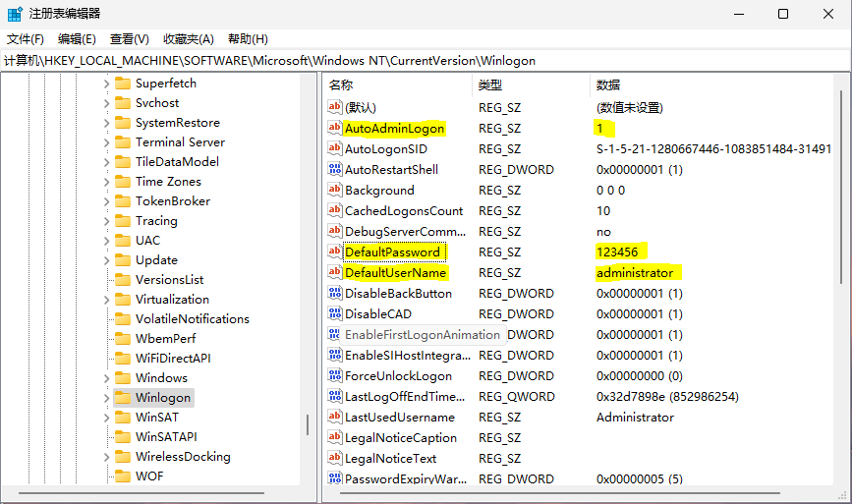The width and height of the screenshot is (852, 504).
Task: Expand the Winlogon key chevron
Action: point(107,398)
